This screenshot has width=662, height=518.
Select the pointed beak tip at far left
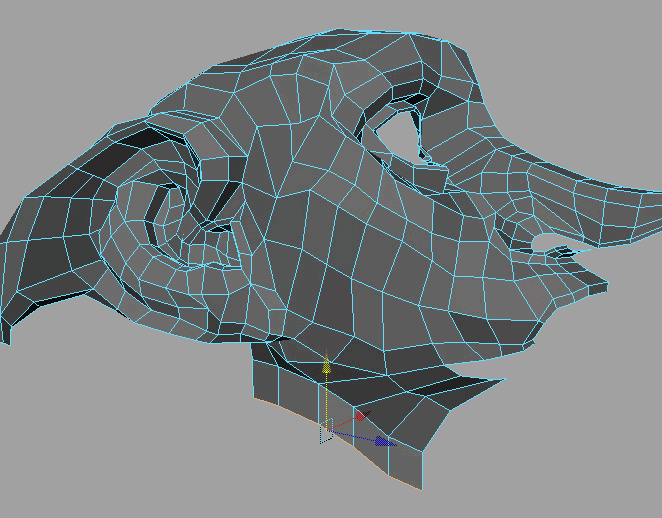pyautogui.click(x=5, y=338)
